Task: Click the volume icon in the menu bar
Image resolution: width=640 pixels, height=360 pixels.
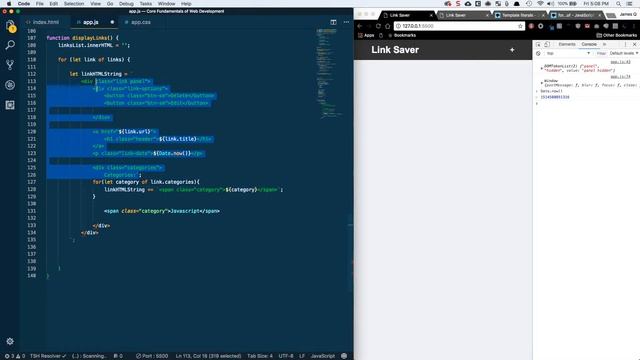Action: pyautogui.click(x=551, y=4)
